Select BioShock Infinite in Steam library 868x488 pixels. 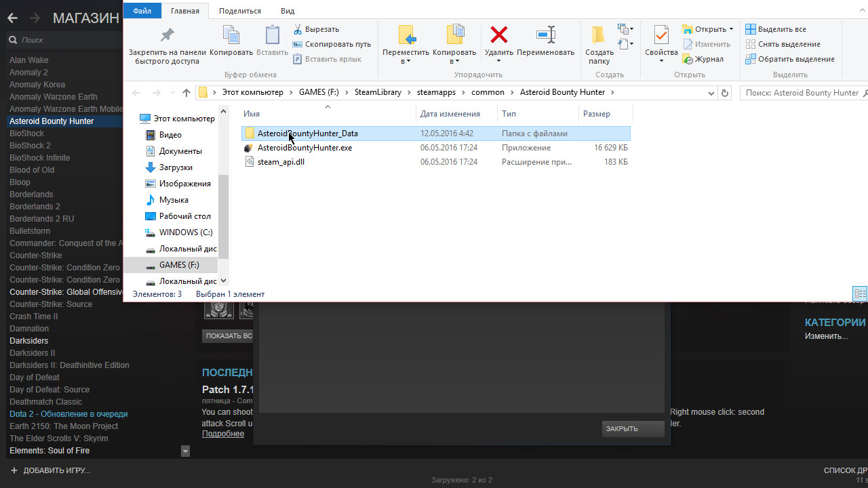39,158
